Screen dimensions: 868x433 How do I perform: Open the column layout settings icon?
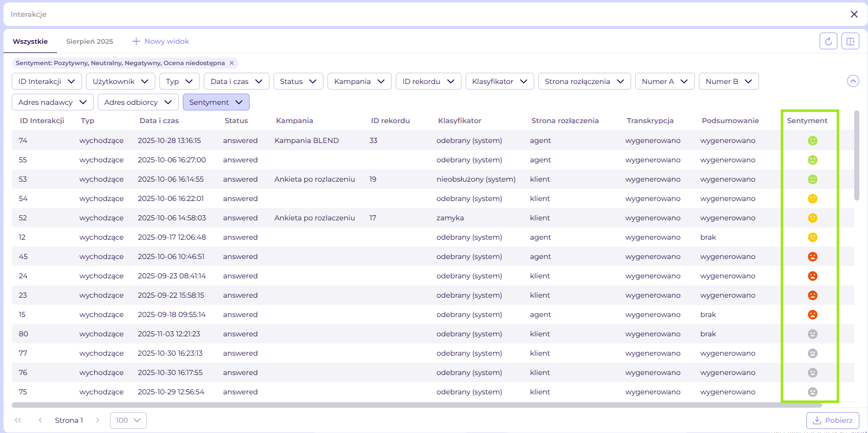[850, 41]
